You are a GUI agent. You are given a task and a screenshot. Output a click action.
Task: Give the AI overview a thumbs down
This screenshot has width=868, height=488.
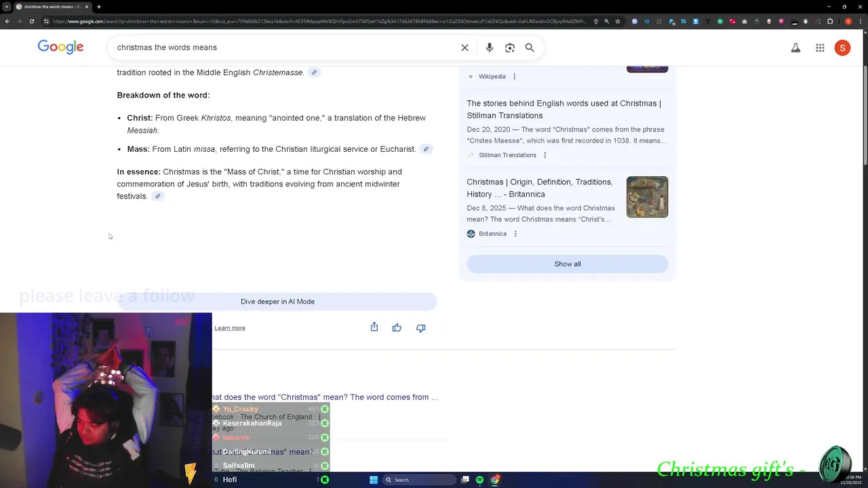421,328
